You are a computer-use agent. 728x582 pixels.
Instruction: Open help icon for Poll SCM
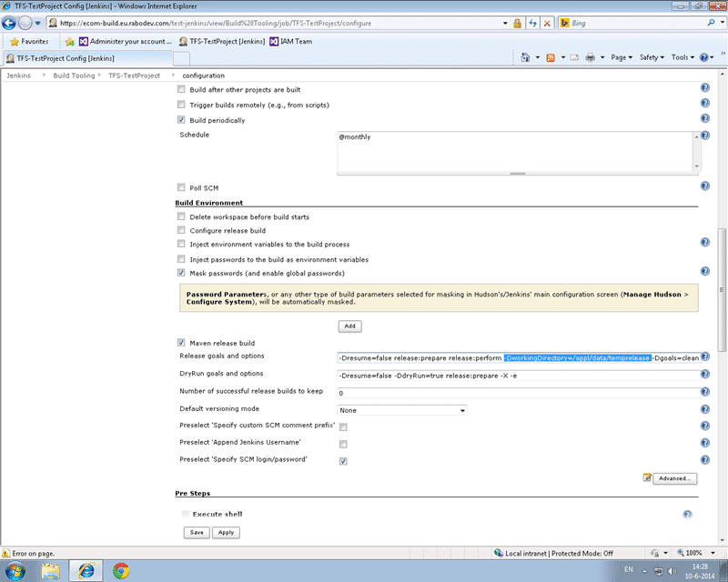click(x=704, y=186)
